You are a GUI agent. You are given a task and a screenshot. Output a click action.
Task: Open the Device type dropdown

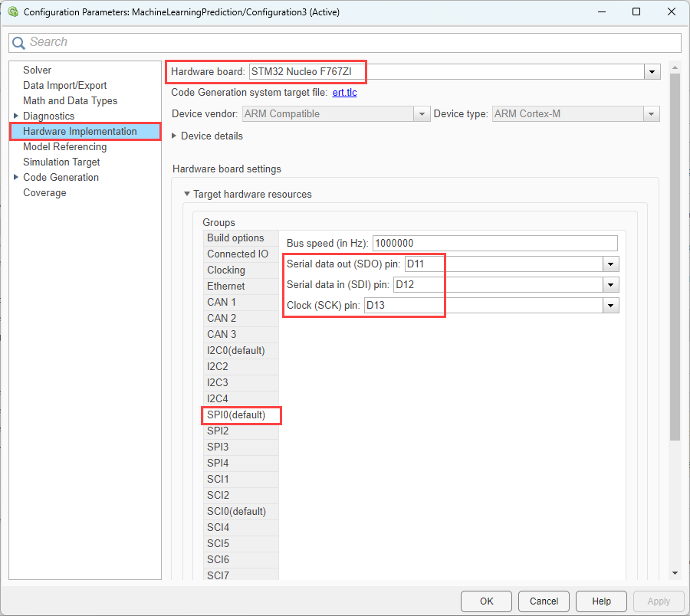[651, 113]
